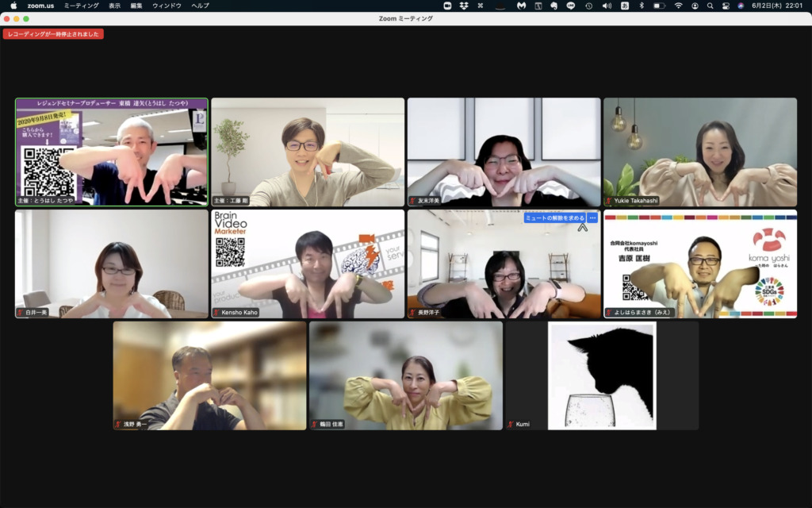Click the Zoom camera icon in menu bar
Image resolution: width=812 pixels, height=508 pixels.
[447, 6]
